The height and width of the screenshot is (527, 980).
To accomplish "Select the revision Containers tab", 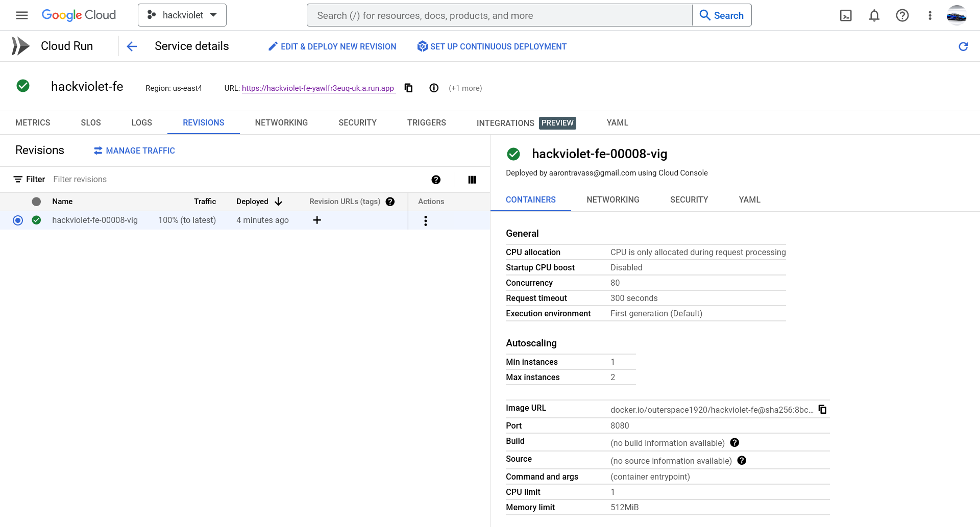I will coord(531,200).
